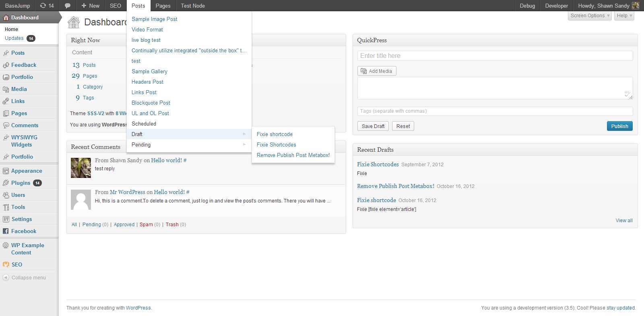Open the Developer admin bar menu
The height and width of the screenshot is (316, 644).
tap(557, 6)
